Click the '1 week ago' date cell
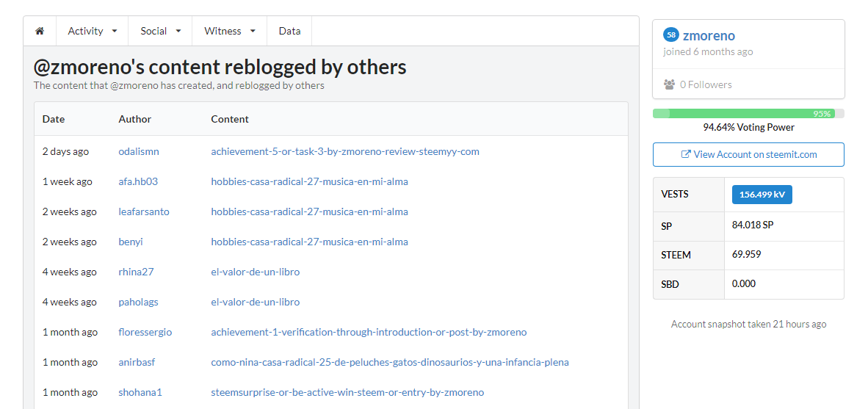The height and width of the screenshot is (409, 868). 68,181
